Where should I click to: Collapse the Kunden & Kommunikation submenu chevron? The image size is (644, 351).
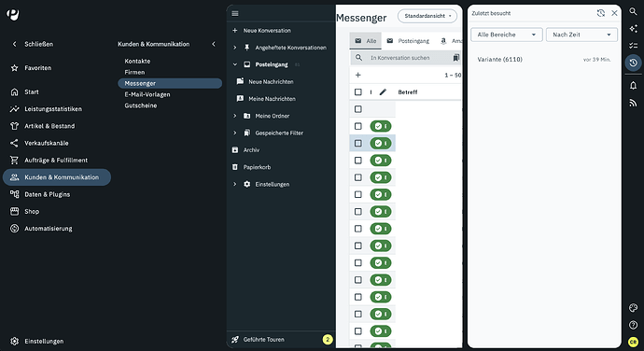coord(214,44)
